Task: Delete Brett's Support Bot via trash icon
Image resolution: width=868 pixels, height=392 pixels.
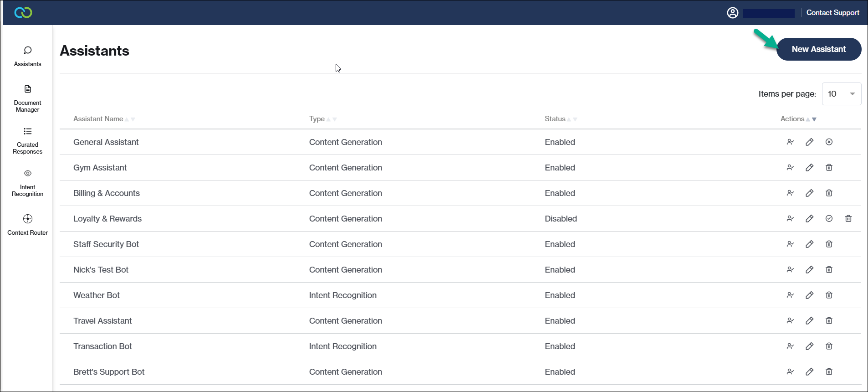Action: tap(829, 372)
